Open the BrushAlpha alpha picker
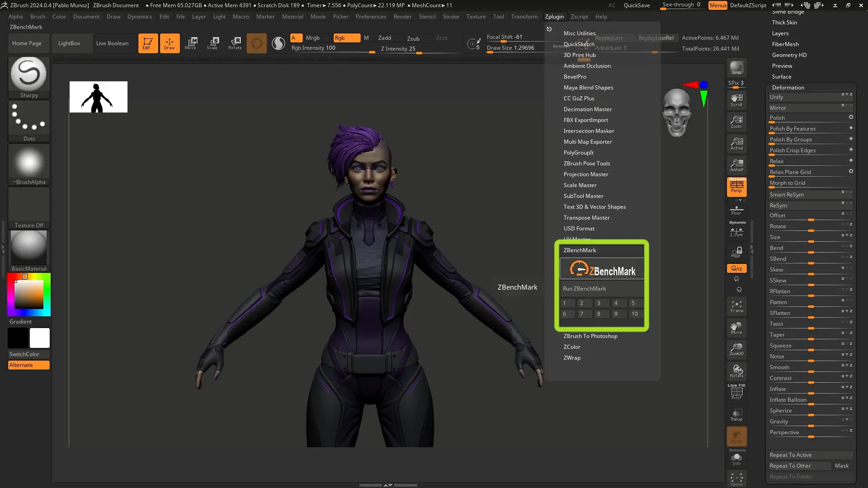 (x=29, y=164)
